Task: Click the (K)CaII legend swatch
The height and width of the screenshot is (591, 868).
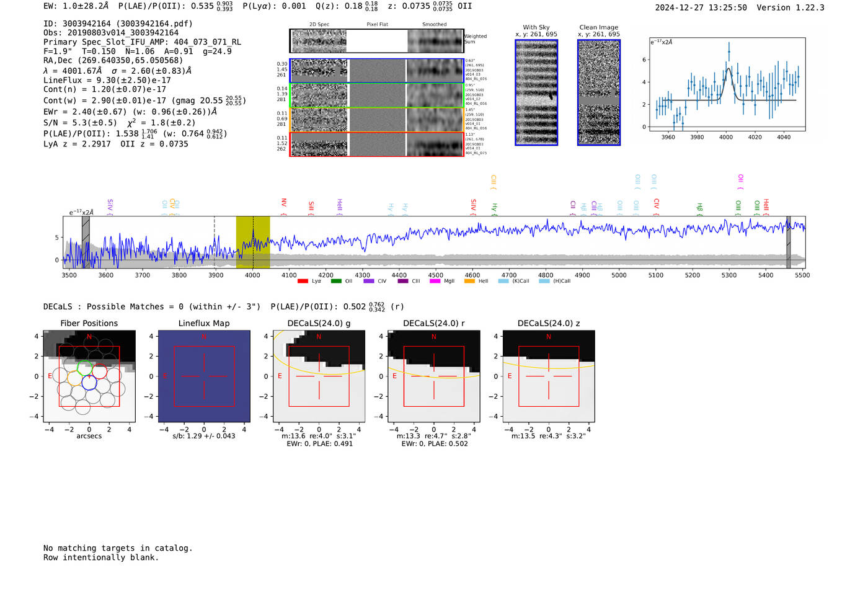Action: click(503, 281)
